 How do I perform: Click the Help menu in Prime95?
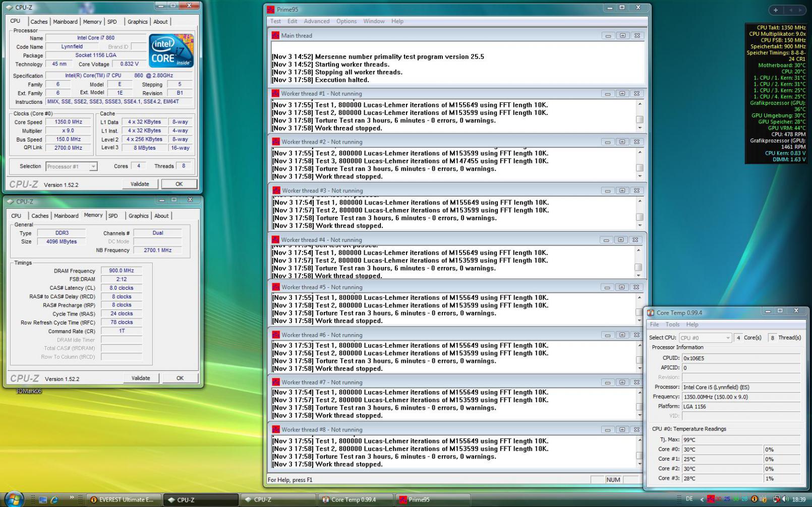[x=397, y=21]
